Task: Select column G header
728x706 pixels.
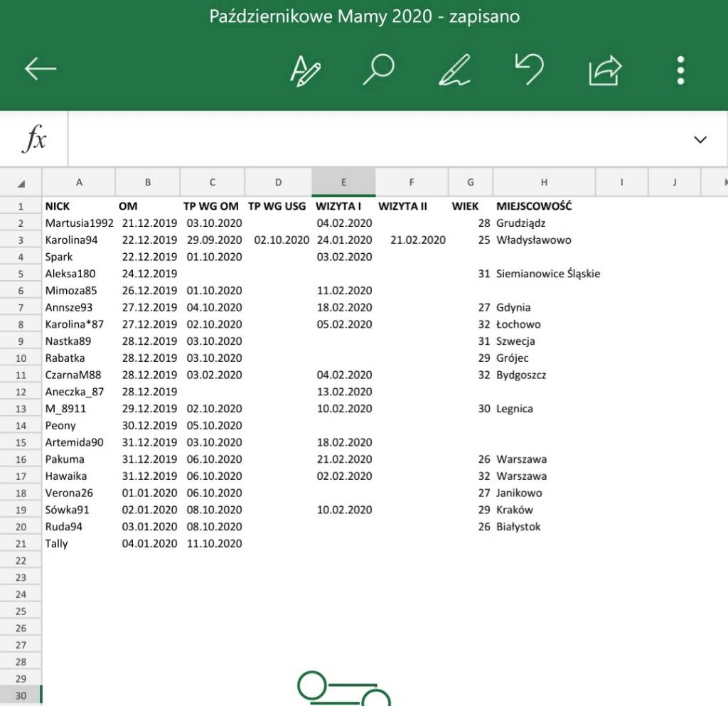Action: 471,183
